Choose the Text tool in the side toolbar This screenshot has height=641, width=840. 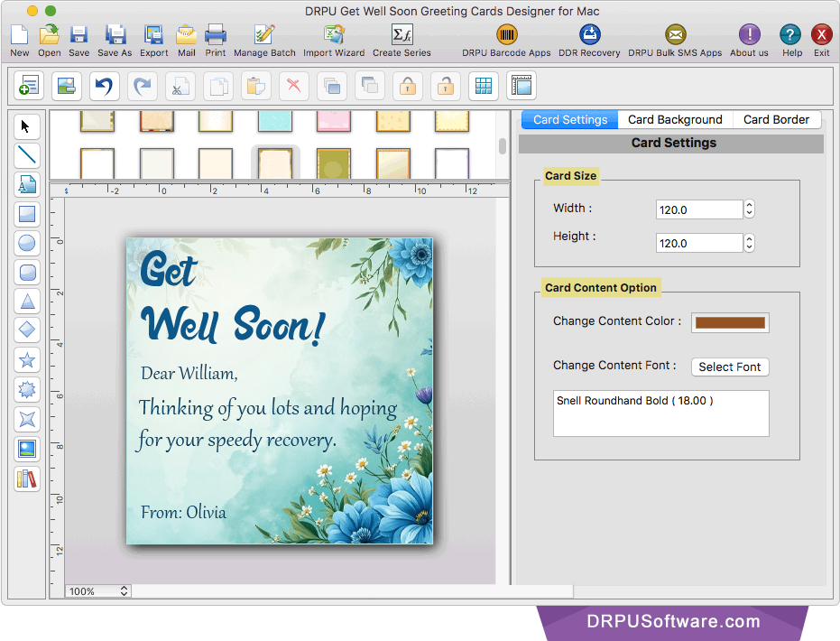26,184
